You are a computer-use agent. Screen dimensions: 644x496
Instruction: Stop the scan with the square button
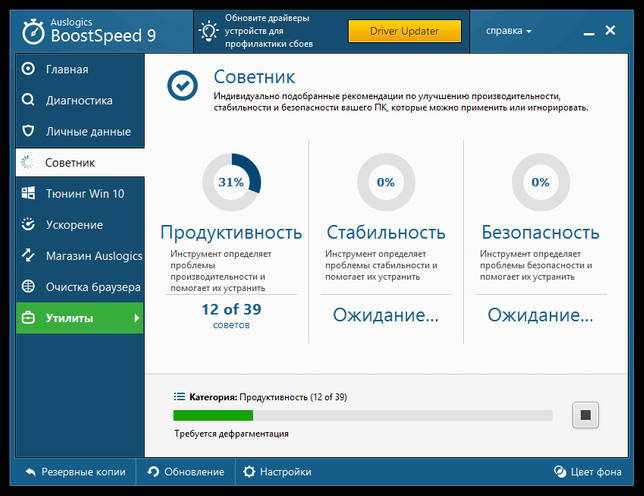585,415
